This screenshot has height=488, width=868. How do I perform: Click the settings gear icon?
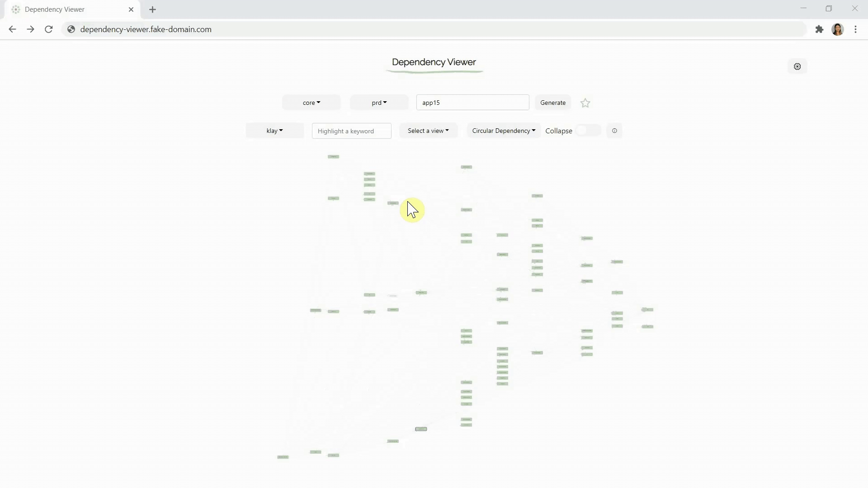coord(797,66)
